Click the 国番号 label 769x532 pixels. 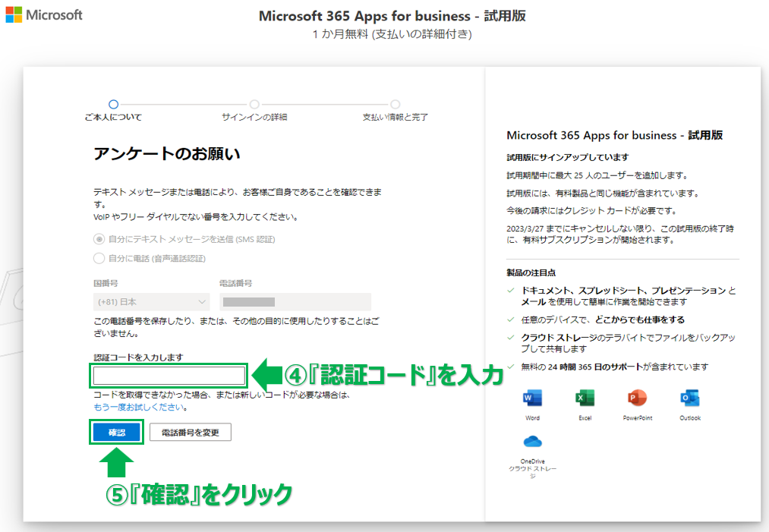pos(106,283)
